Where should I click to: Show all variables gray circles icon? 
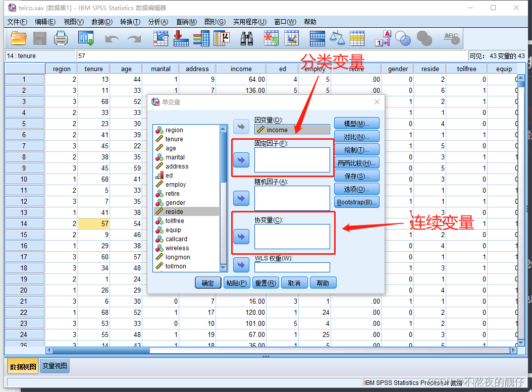point(424,39)
